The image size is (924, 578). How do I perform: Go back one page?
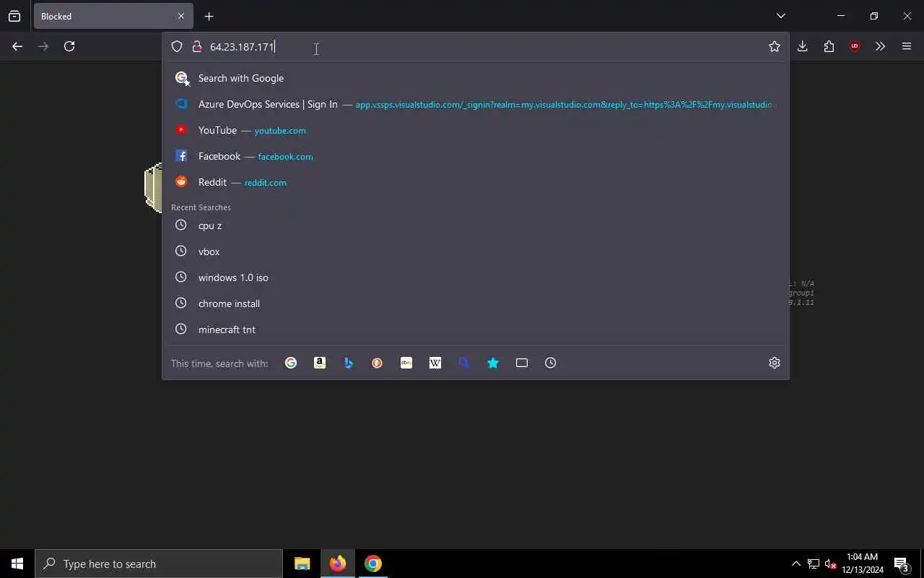tap(17, 46)
